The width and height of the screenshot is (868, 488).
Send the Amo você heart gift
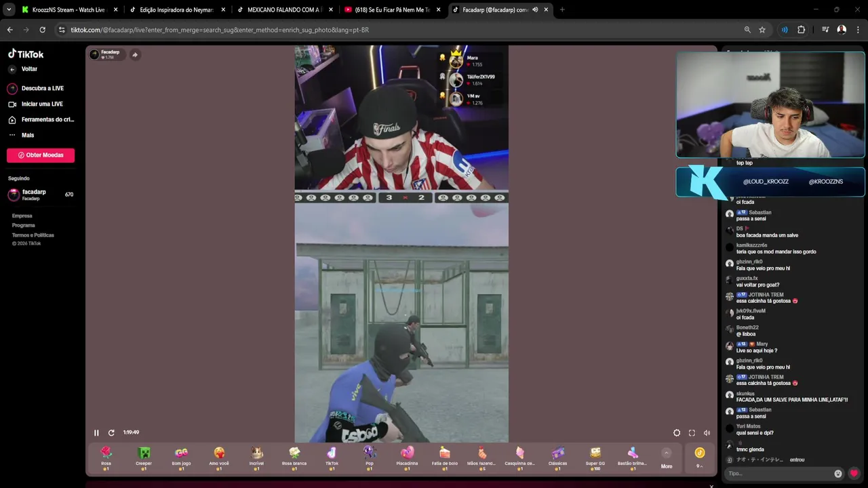tap(219, 458)
